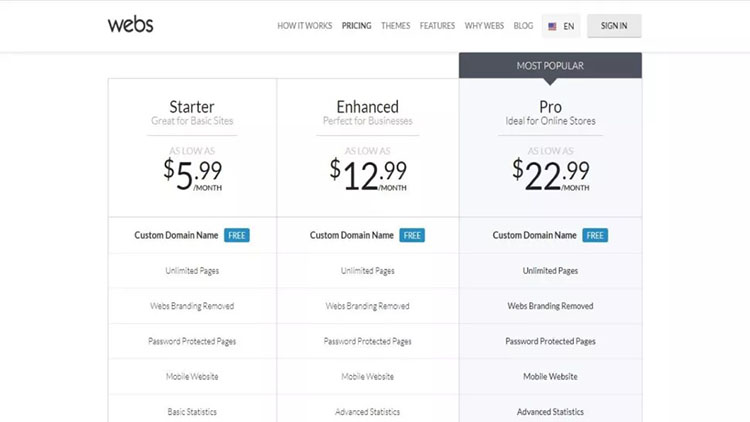Screen dimensions: 750x422
Task: Select the Enhanced plan heading
Action: (367, 106)
